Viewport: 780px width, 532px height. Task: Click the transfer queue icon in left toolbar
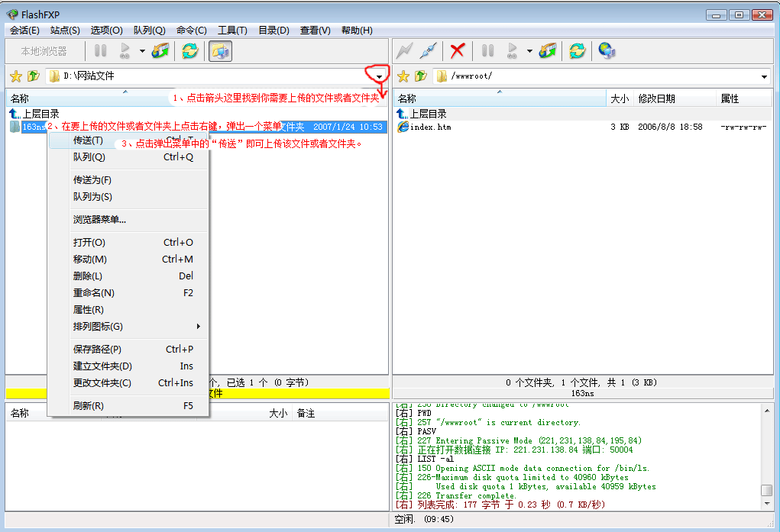(160, 51)
